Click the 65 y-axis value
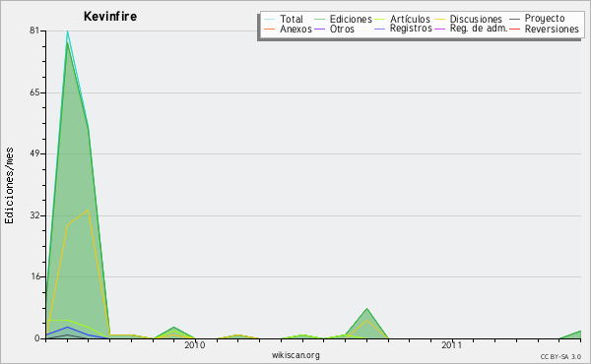 [34, 92]
